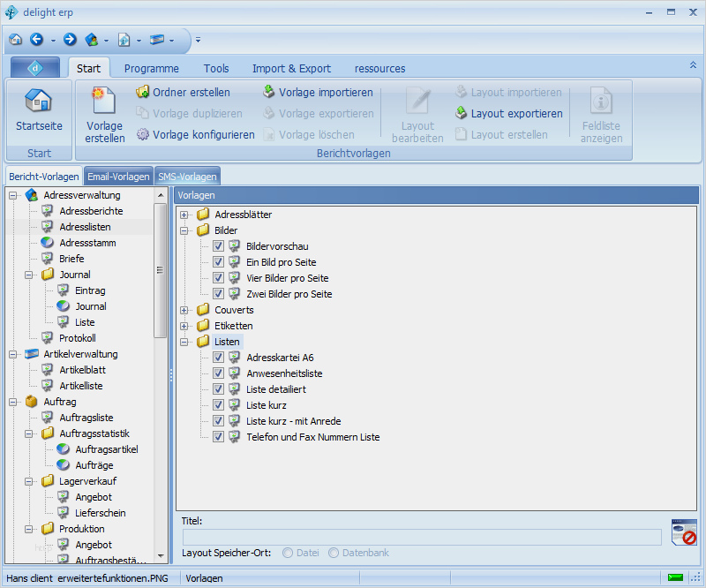Click the Adressverwaltung globe icon in tree
706x588 pixels.
[32, 195]
